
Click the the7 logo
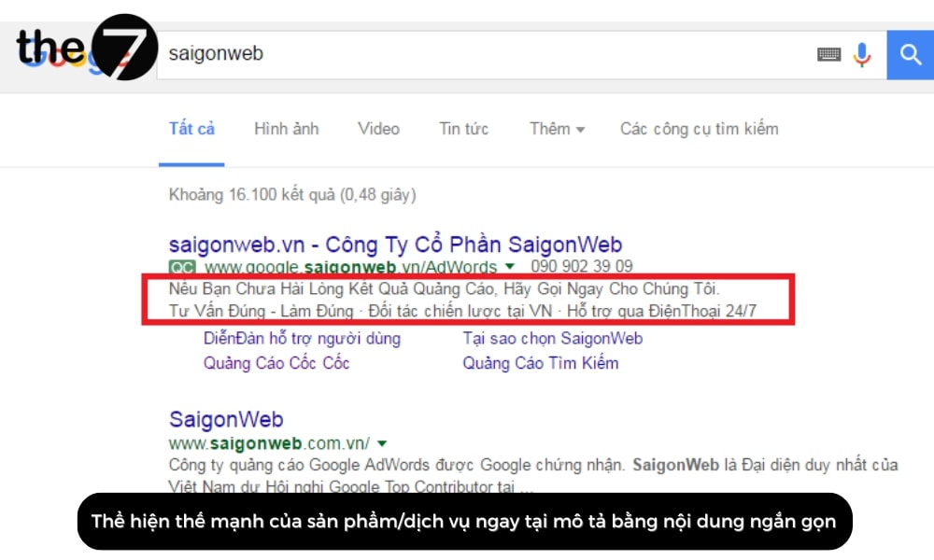point(84,47)
